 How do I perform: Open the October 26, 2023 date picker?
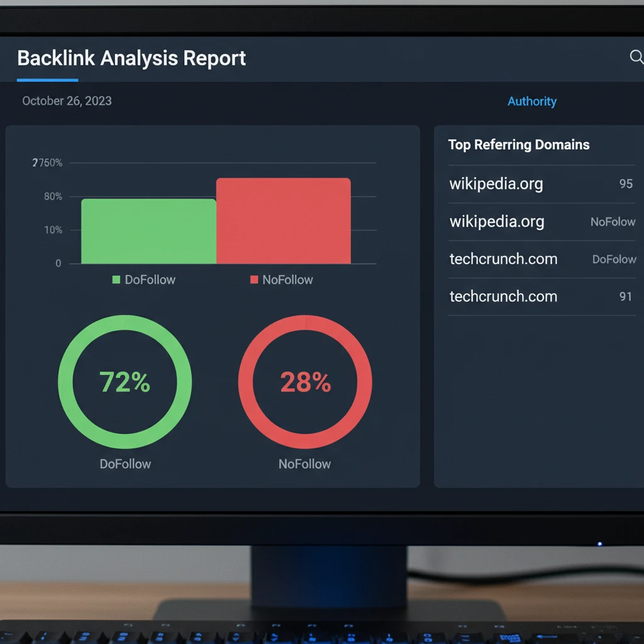(67, 101)
